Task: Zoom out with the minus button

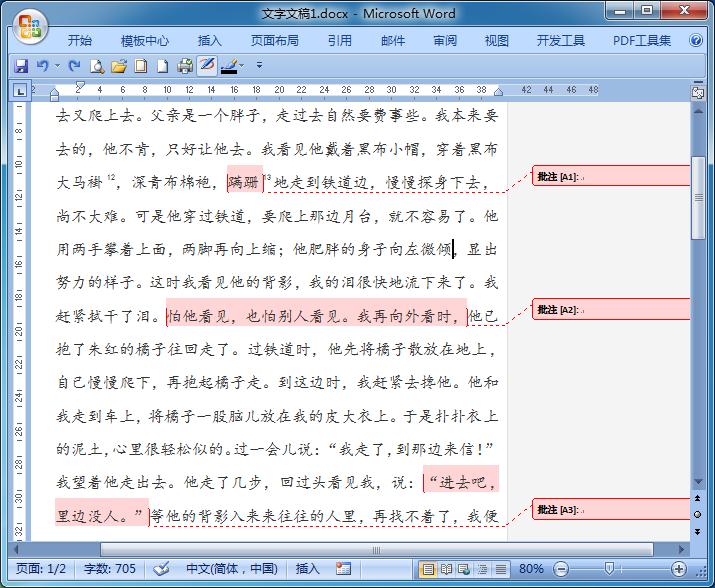Action: click(x=561, y=569)
